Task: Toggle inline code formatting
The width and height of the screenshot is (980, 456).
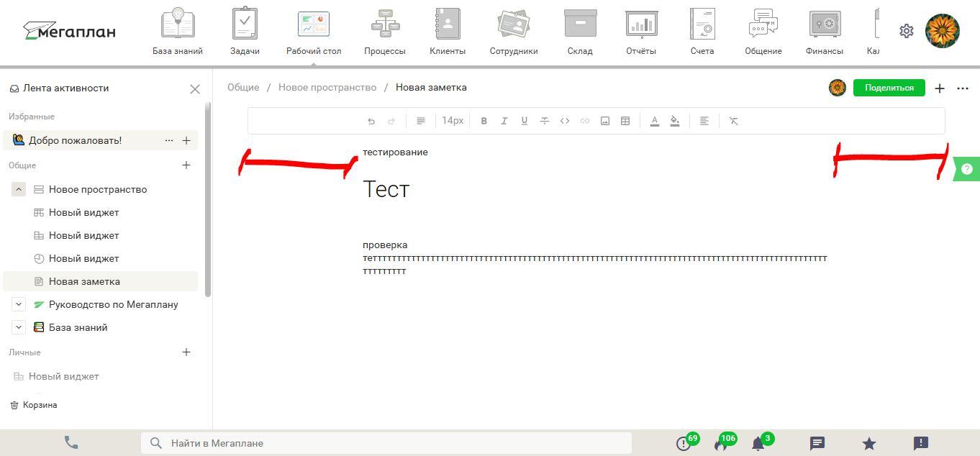Action: [x=565, y=121]
